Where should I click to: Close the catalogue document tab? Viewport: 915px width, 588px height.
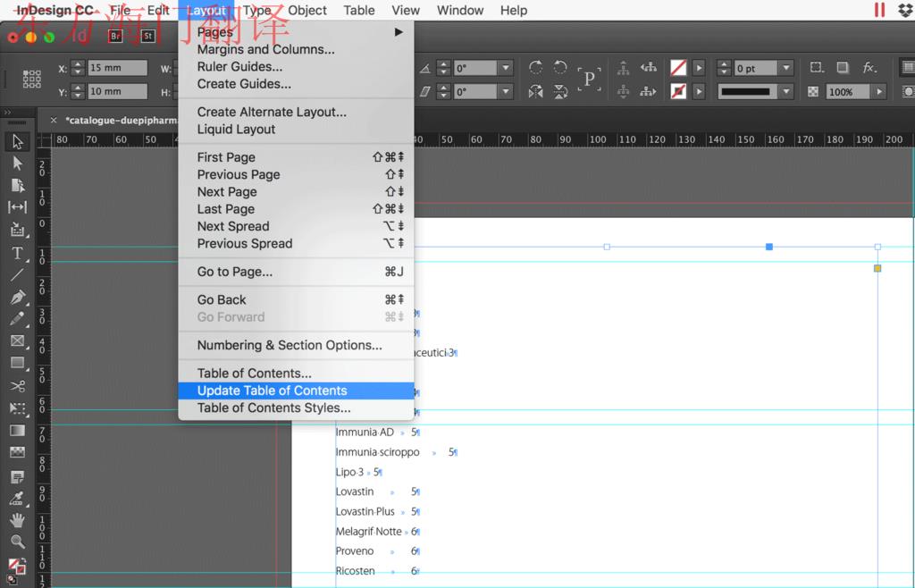[x=54, y=120]
